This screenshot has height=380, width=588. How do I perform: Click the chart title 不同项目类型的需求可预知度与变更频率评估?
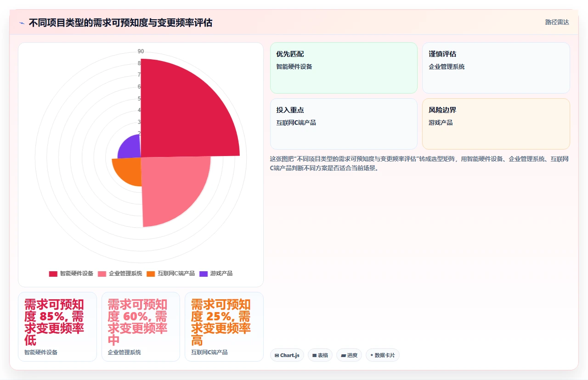pyautogui.click(x=120, y=23)
